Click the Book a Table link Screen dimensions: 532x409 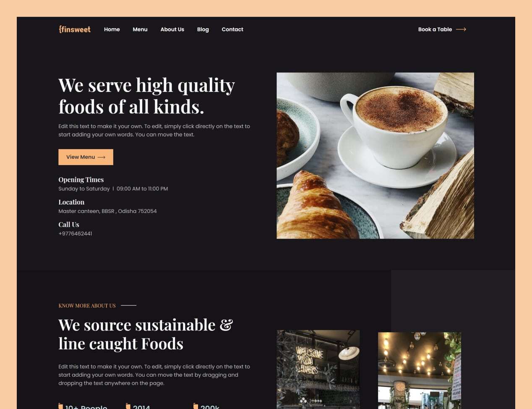point(435,29)
